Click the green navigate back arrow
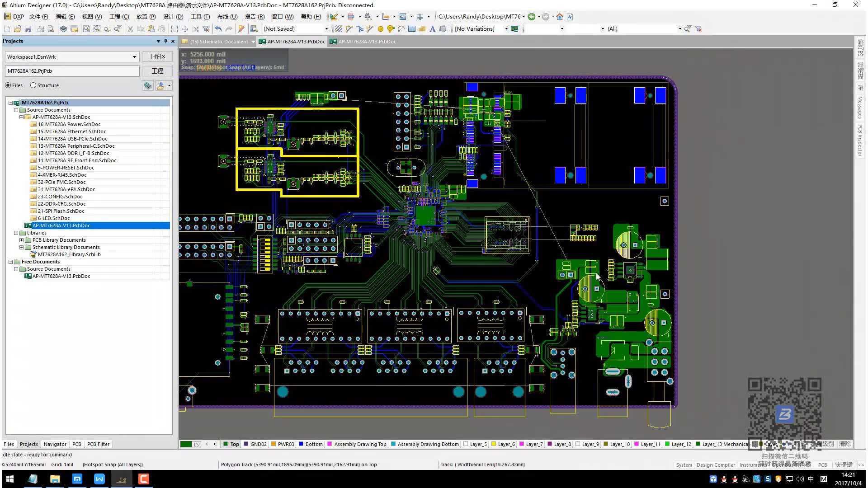 (x=532, y=17)
